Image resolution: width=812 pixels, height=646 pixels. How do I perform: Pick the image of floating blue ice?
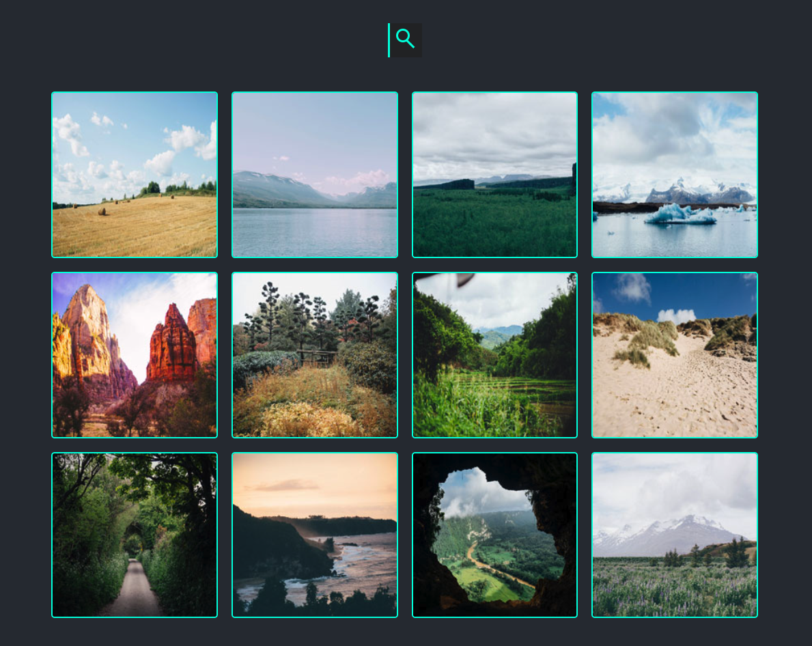point(675,174)
